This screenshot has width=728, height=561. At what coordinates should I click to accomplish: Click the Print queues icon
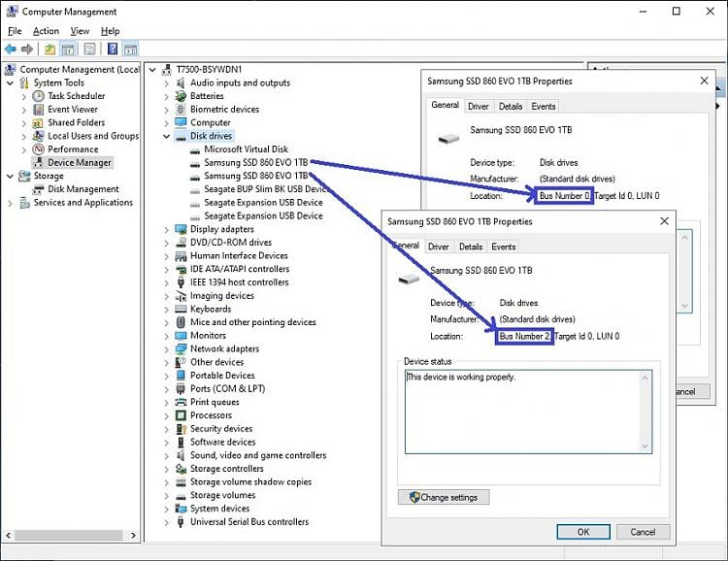click(181, 402)
